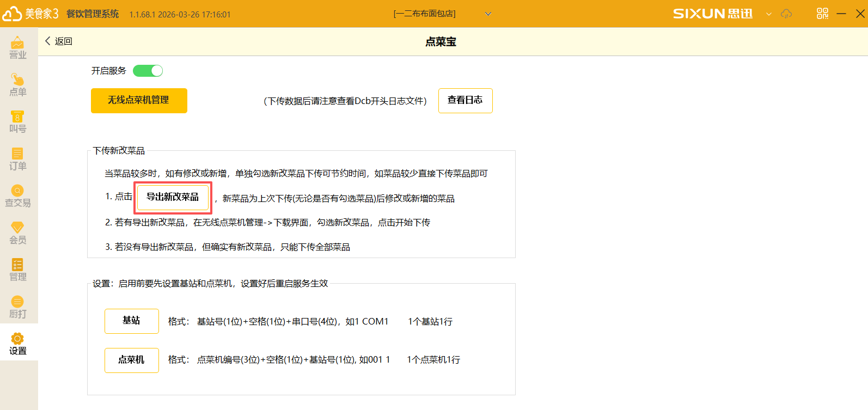
Task: Open the 点菜机 device settings
Action: [x=131, y=360]
